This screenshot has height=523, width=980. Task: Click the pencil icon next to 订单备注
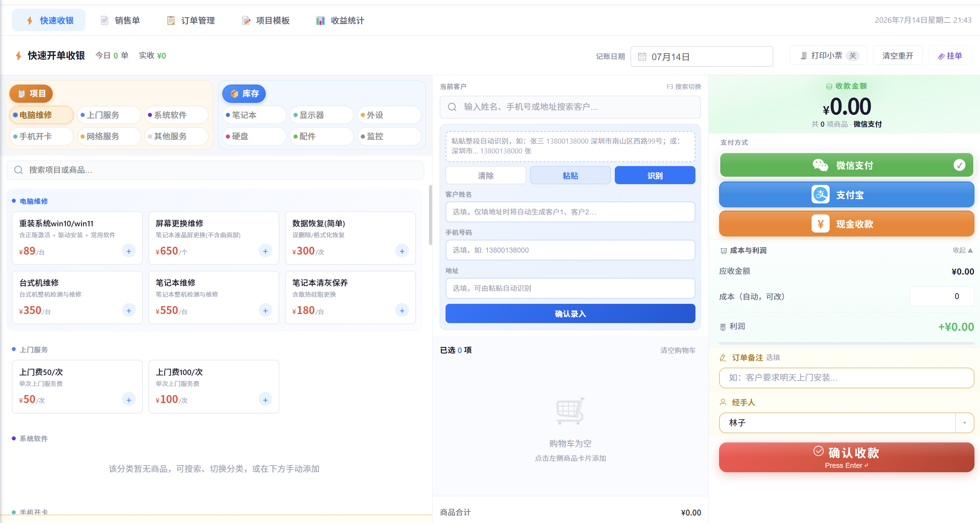pos(723,358)
